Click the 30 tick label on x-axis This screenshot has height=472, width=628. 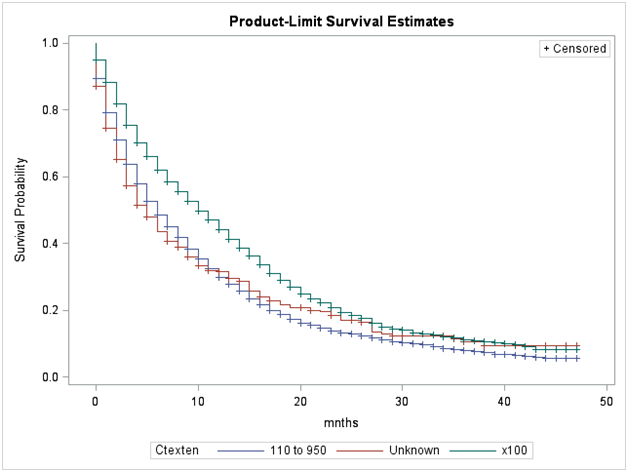402,400
